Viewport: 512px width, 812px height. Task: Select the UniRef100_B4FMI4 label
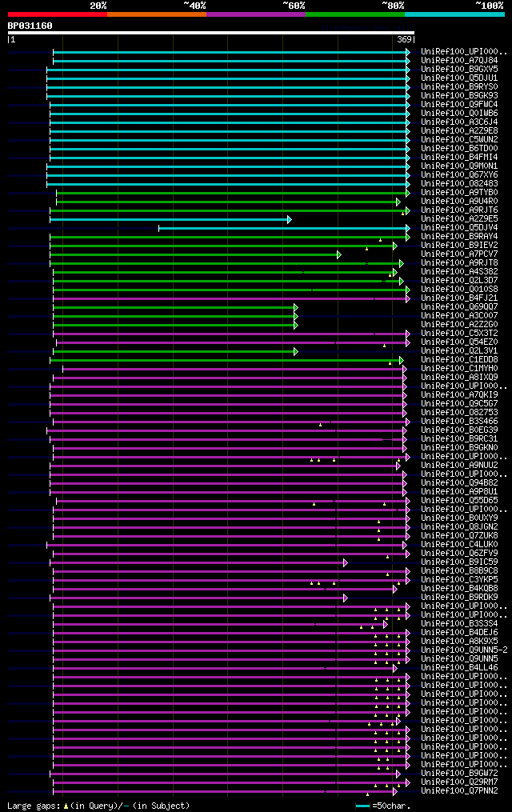(460, 158)
